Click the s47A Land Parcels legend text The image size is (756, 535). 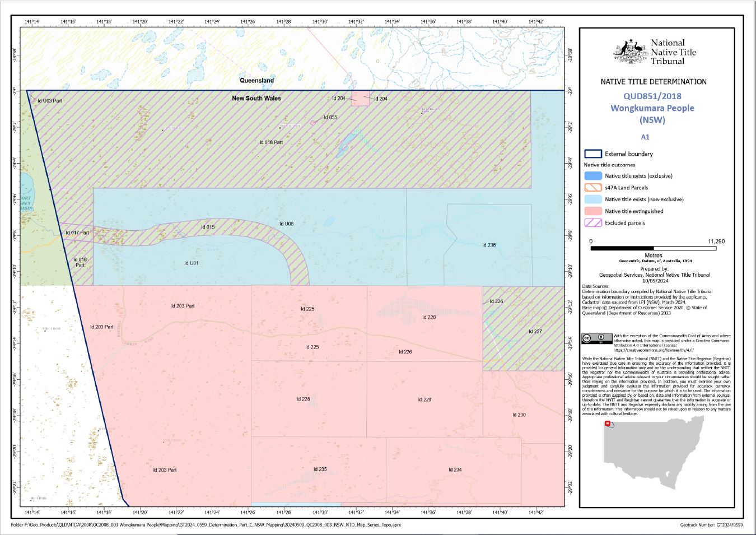click(626, 188)
